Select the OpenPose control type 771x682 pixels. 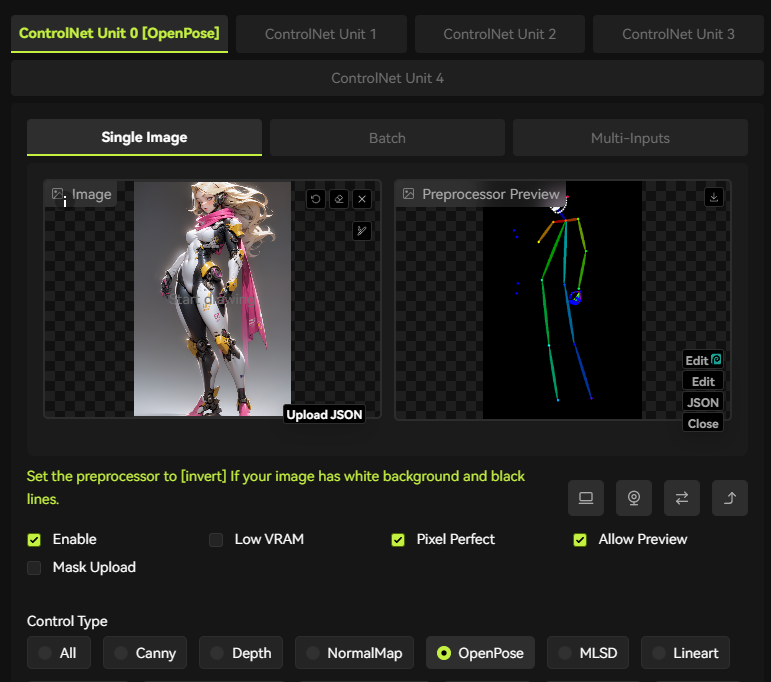click(x=480, y=652)
